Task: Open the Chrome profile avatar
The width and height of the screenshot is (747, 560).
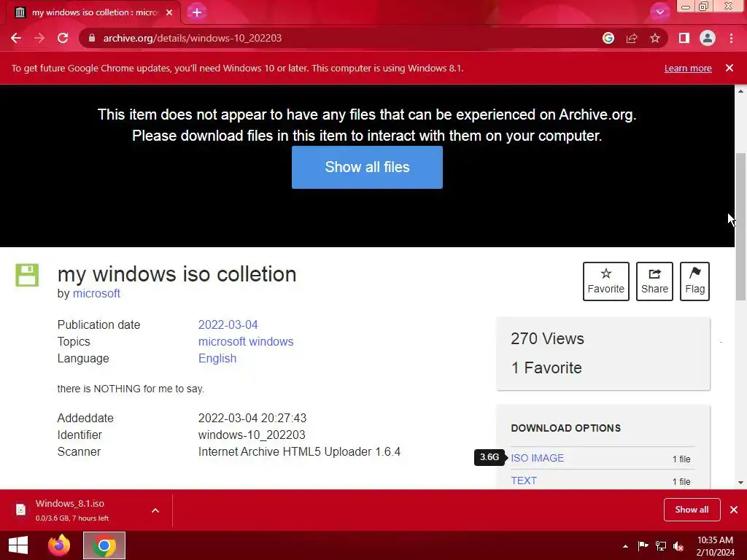Action: click(708, 38)
